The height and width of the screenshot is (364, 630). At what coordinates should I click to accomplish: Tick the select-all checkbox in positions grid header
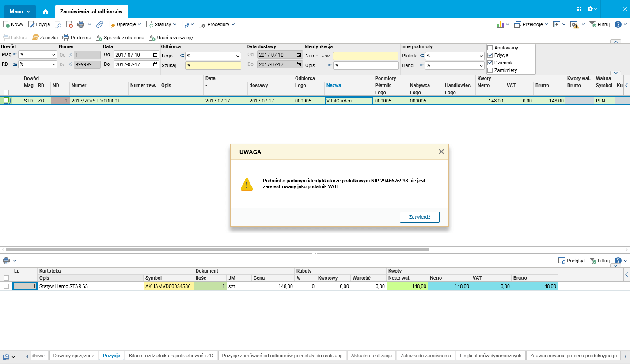6,278
